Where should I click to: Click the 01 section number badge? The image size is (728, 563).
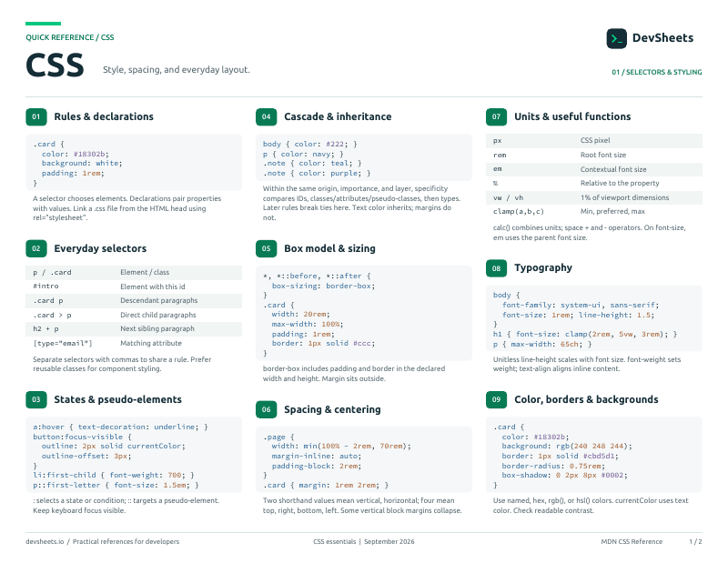(x=36, y=117)
